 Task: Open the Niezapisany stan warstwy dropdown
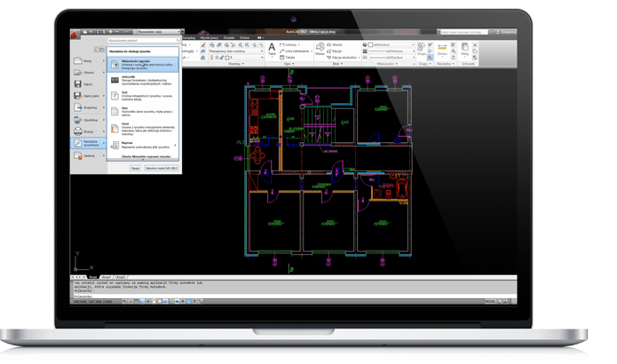[x=236, y=51]
